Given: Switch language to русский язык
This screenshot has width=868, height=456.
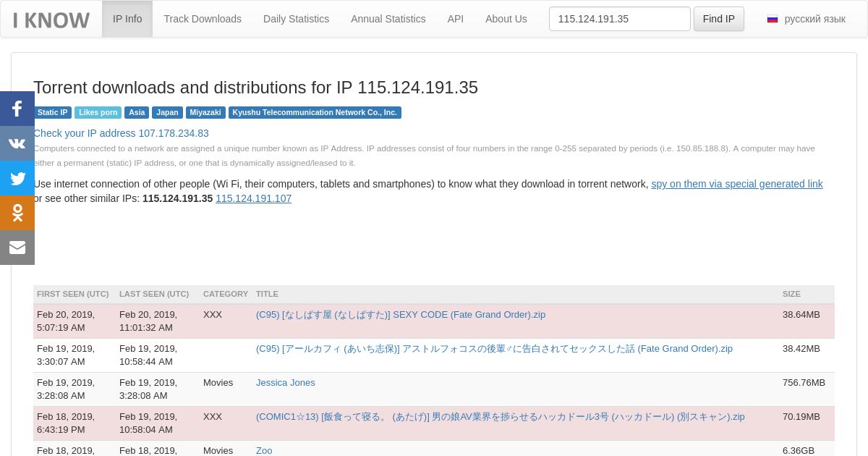Looking at the screenshot, I should pos(807,19).
